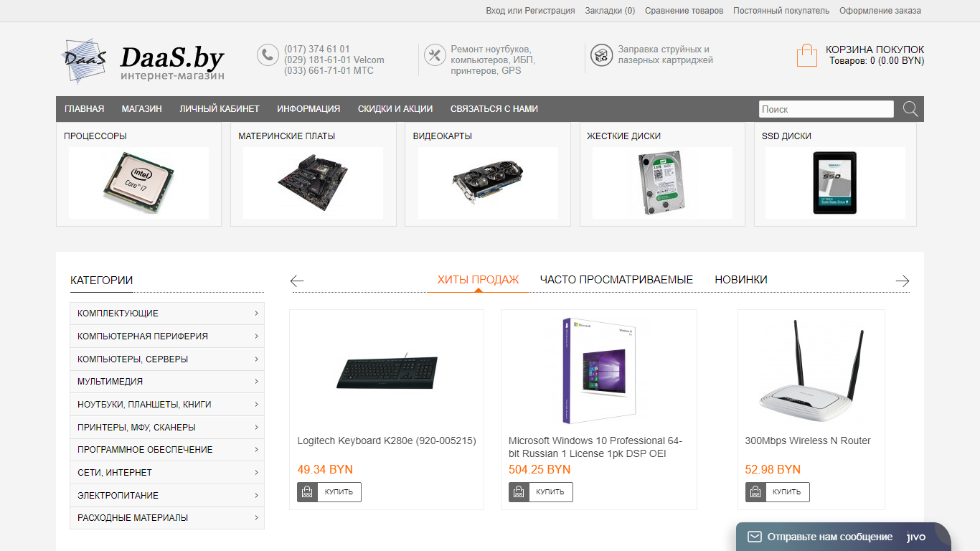Buy the Logitech Keyboard K280e
980x551 pixels.
(x=329, y=492)
